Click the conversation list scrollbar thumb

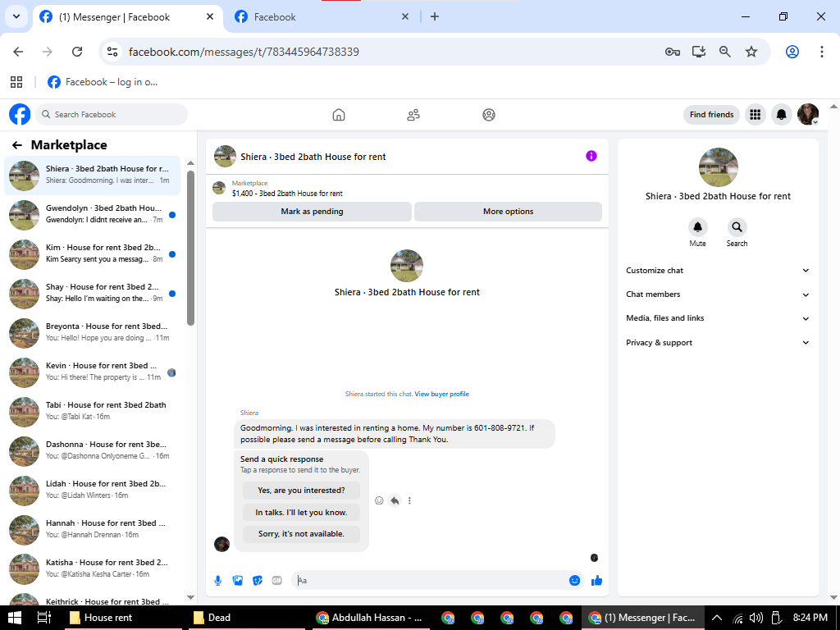coord(190,248)
